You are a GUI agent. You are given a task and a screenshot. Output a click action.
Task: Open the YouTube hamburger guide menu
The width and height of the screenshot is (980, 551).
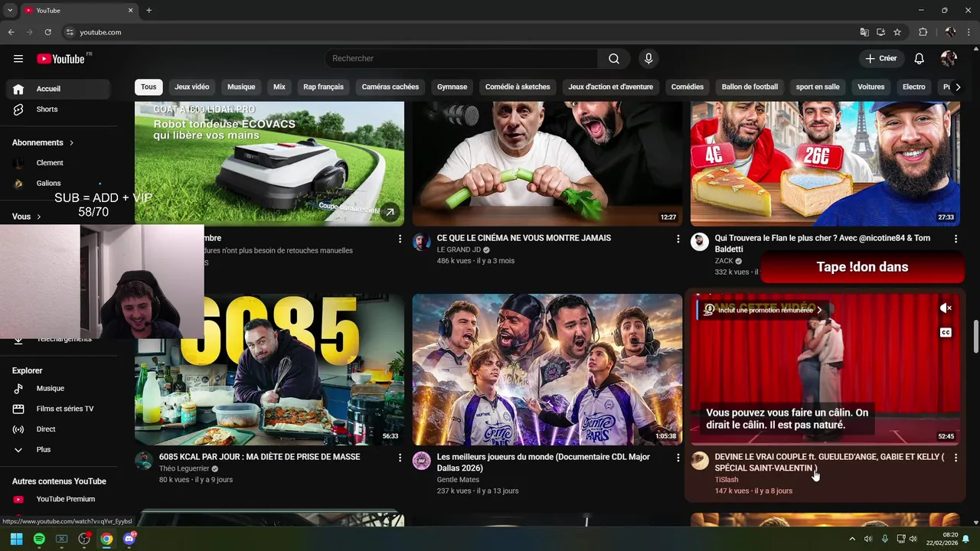[18, 59]
